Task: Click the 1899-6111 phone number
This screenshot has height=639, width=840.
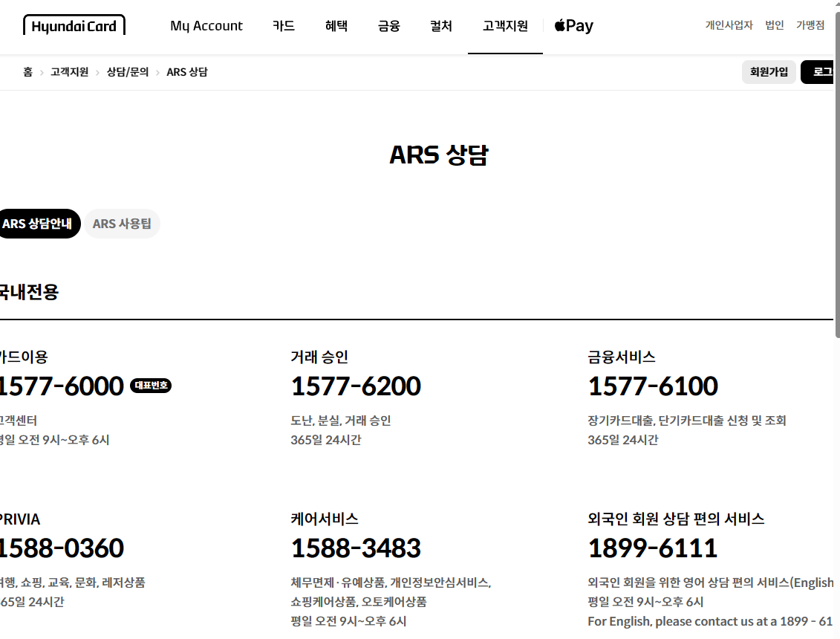Action: pos(653,548)
